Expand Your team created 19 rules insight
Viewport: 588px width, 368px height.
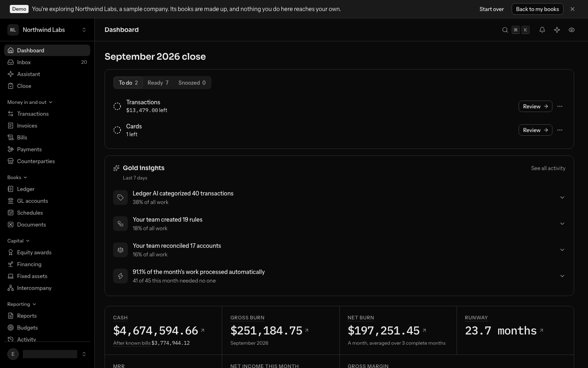point(339,224)
